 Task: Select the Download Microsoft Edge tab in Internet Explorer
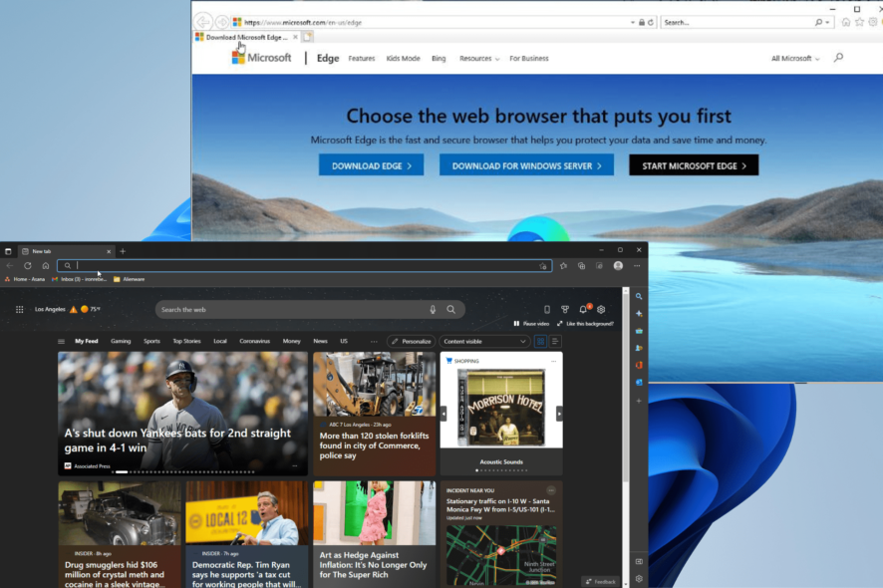(x=246, y=37)
